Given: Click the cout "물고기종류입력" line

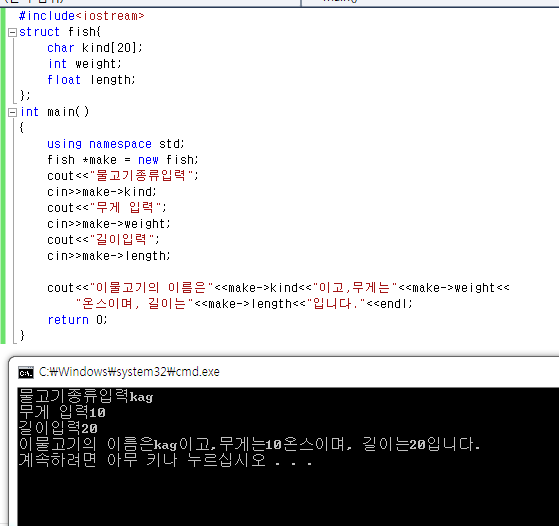Looking at the screenshot, I should click(x=123, y=175).
